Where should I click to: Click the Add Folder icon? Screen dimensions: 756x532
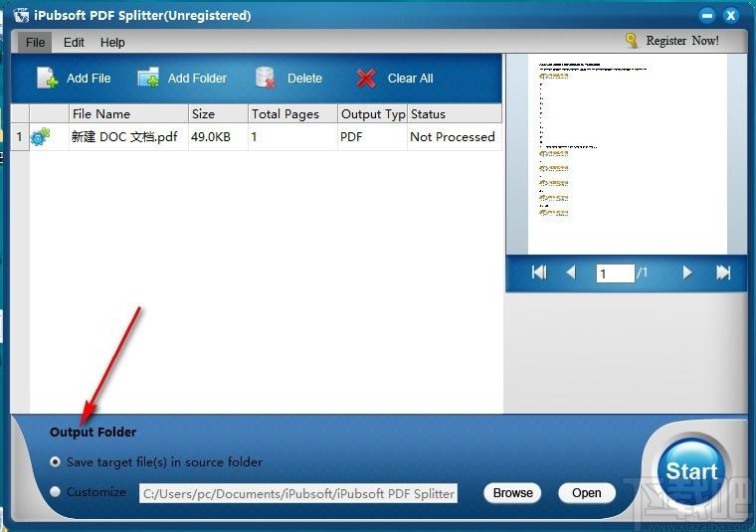pos(148,78)
